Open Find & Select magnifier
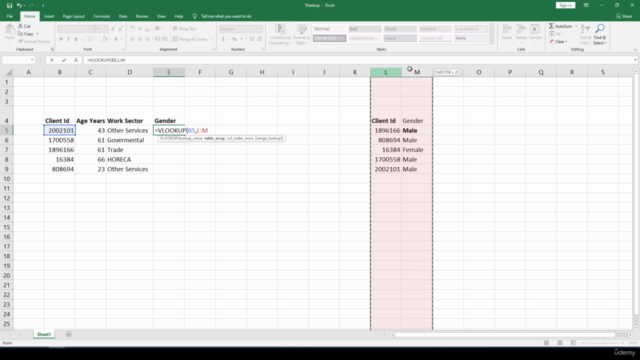 [600, 34]
